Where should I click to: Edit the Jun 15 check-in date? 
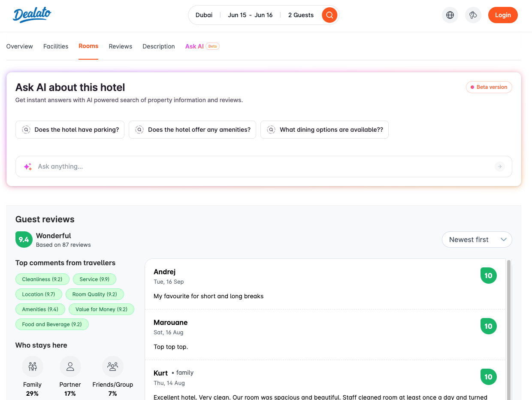pyautogui.click(x=237, y=15)
